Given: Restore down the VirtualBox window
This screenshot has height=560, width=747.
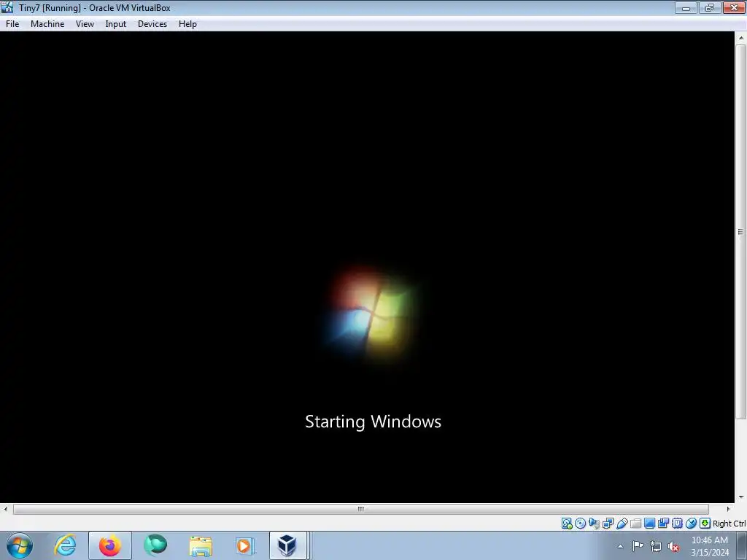Looking at the screenshot, I should click(710, 7).
